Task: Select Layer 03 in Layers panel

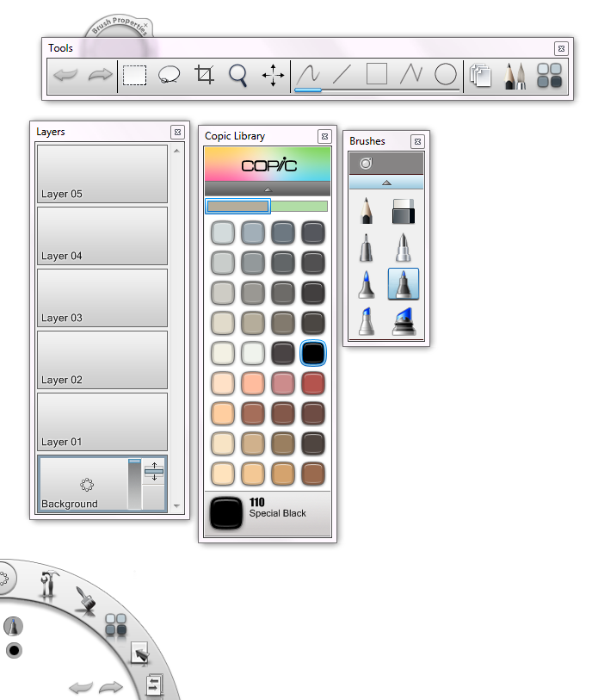Action: coord(102,298)
